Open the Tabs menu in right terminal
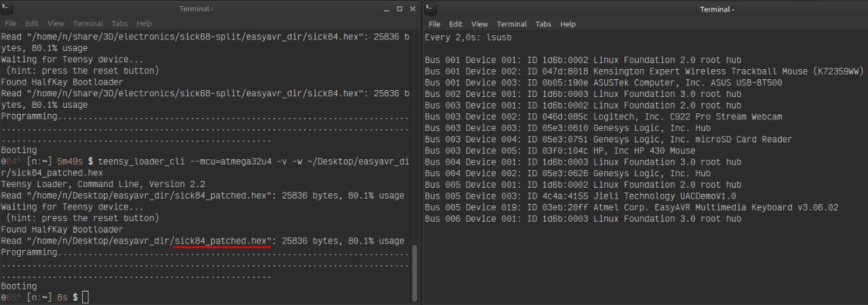Viewport: 868px width, 305px height. pos(543,24)
